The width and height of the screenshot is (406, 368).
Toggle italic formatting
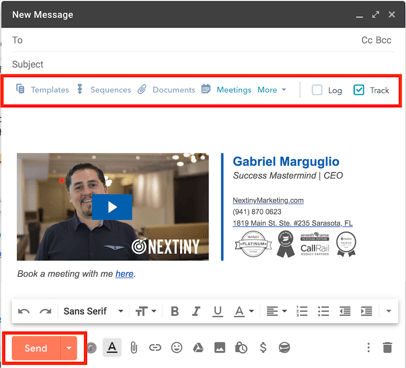(196, 311)
